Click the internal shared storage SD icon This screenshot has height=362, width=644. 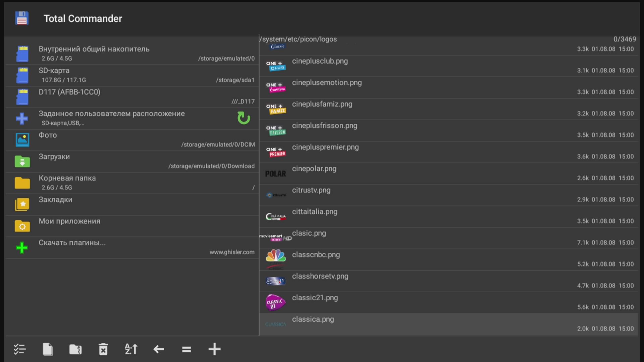tap(22, 54)
